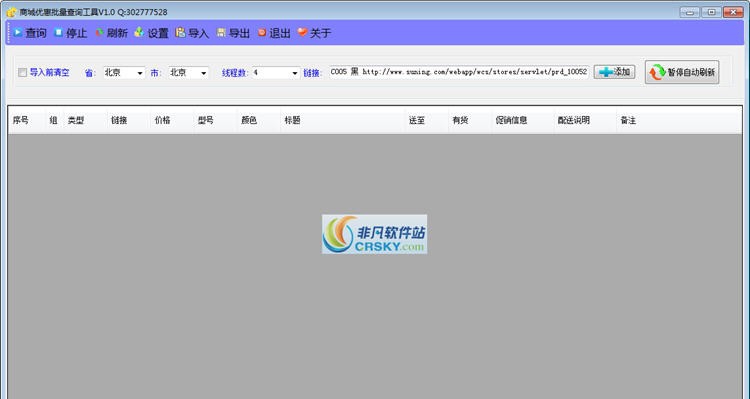Click the 链接 column header in table
Image resolution: width=750 pixels, height=399 pixels.
tap(129, 120)
